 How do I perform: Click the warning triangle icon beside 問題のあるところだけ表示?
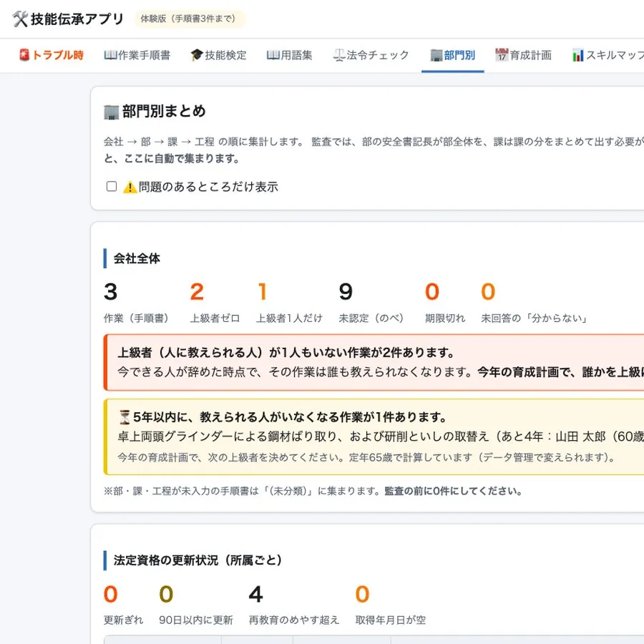130,187
